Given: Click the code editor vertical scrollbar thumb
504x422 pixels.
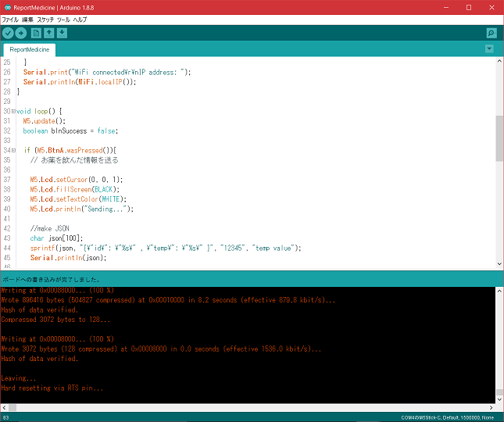Looking at the screenshot, I should [499, 138].
